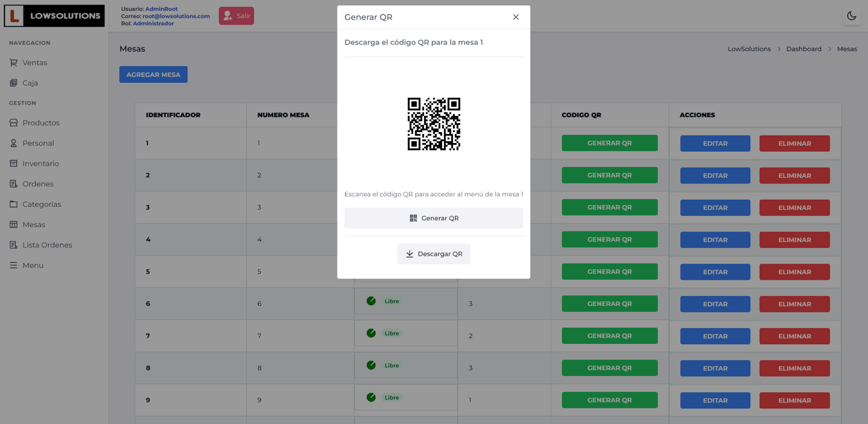Click Eliminar for table 7
868x424 pixels.
click(795, 336)
